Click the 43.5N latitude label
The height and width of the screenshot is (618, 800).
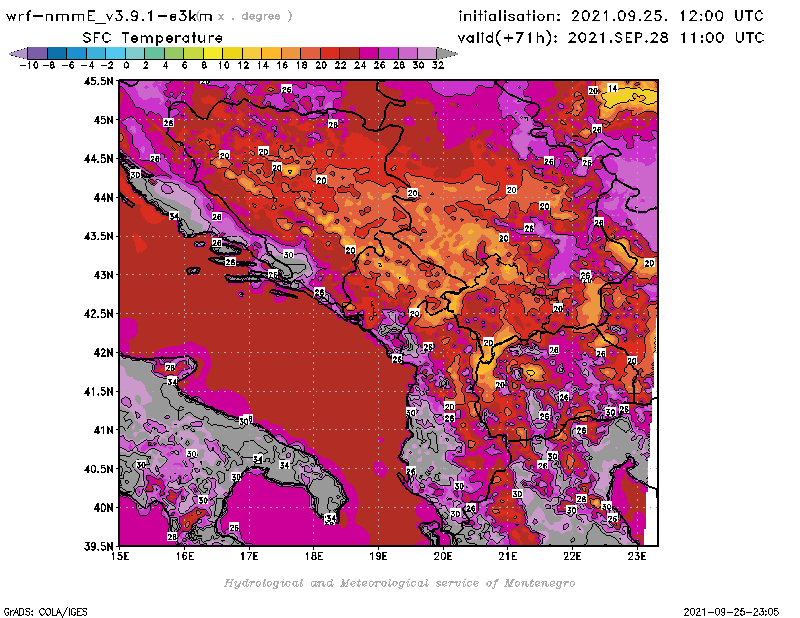tap(99, 236)
